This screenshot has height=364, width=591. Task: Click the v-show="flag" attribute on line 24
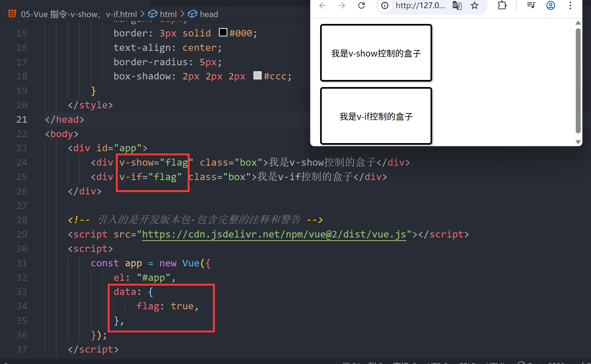[156, 162]
